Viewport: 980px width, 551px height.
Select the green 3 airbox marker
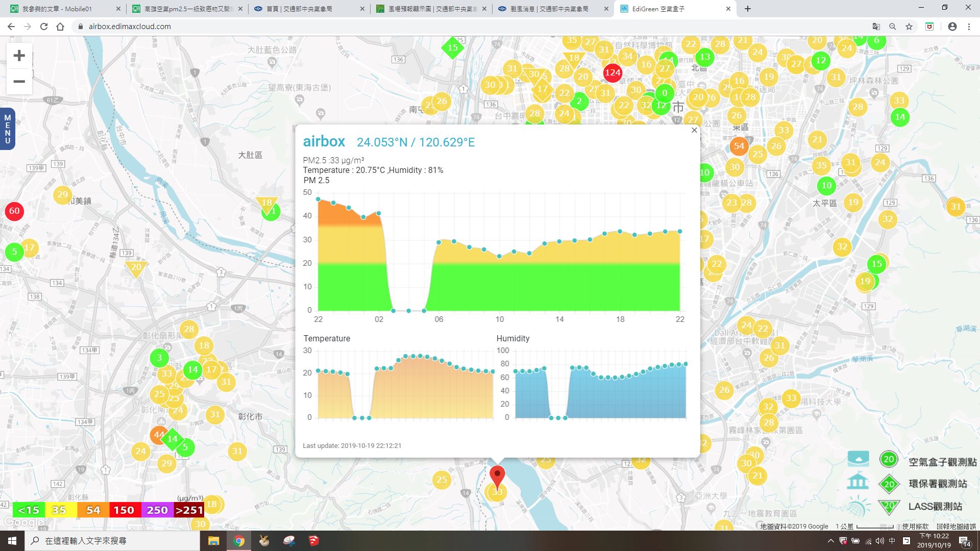[159, 358]
